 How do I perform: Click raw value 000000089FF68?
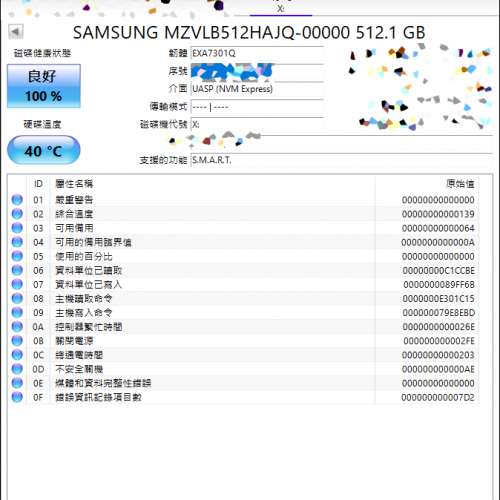point(439,285)
